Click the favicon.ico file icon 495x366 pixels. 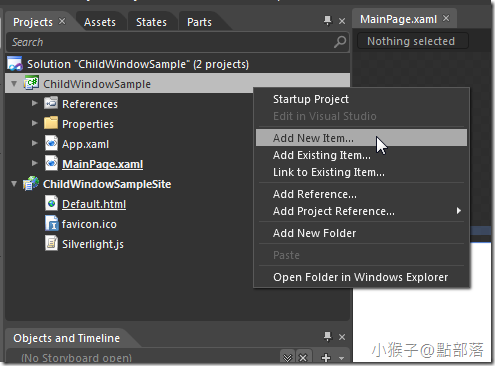click(x=52, y=223)
